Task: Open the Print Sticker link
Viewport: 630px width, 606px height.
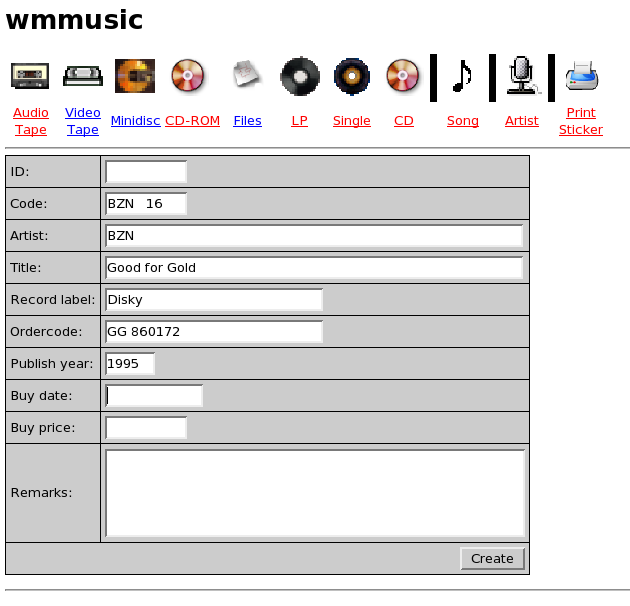Action: pos(581,121)
